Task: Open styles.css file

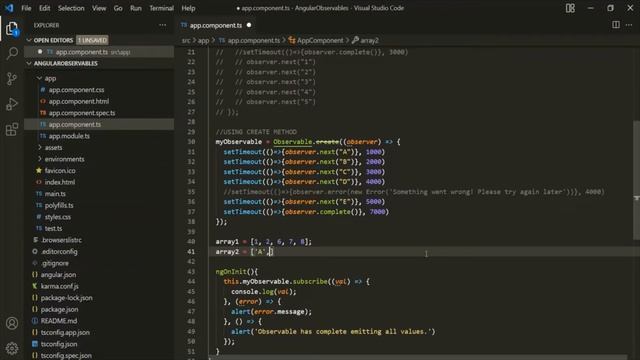Action: [58, 217]
